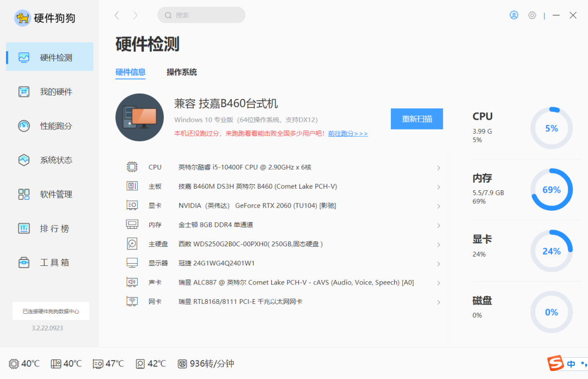Expand the 显卡 GeForce RTX 2060 row
588x379 pixels.
[x=439, y=206]
